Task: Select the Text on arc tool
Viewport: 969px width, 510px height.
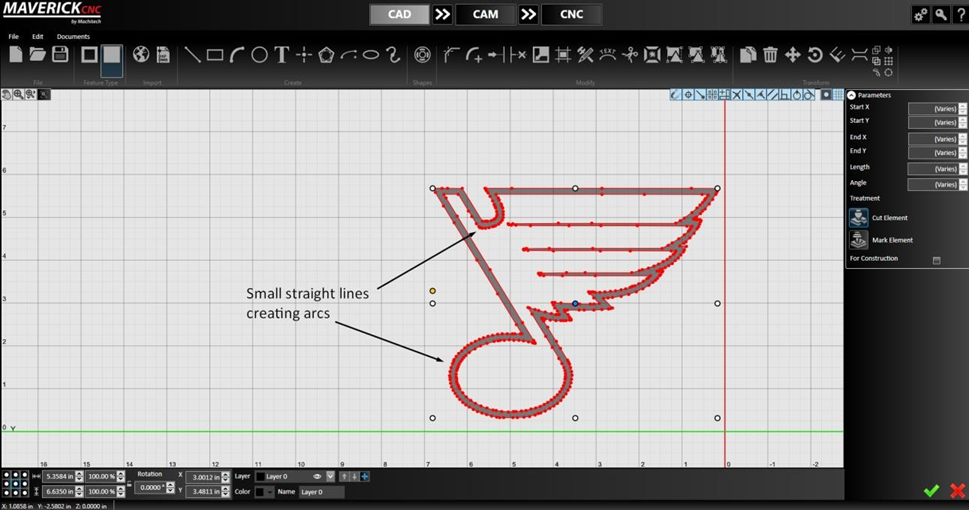Action: [x=607, y=55]
